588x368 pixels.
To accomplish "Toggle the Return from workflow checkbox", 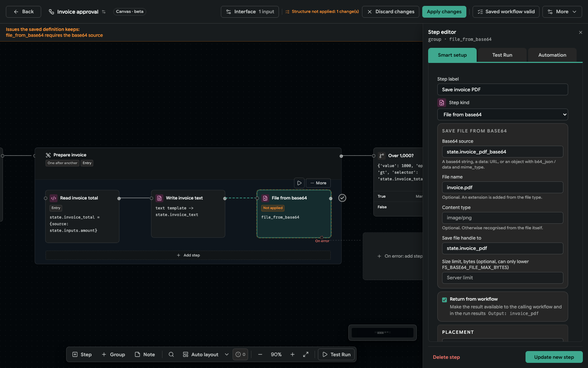I will click(x=444, y=300).
